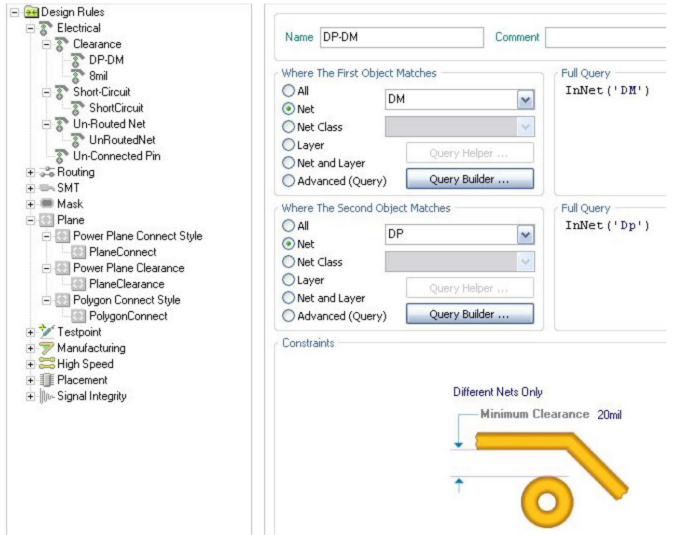Select 'Net Class' for the first object

(x=289, y=126)
